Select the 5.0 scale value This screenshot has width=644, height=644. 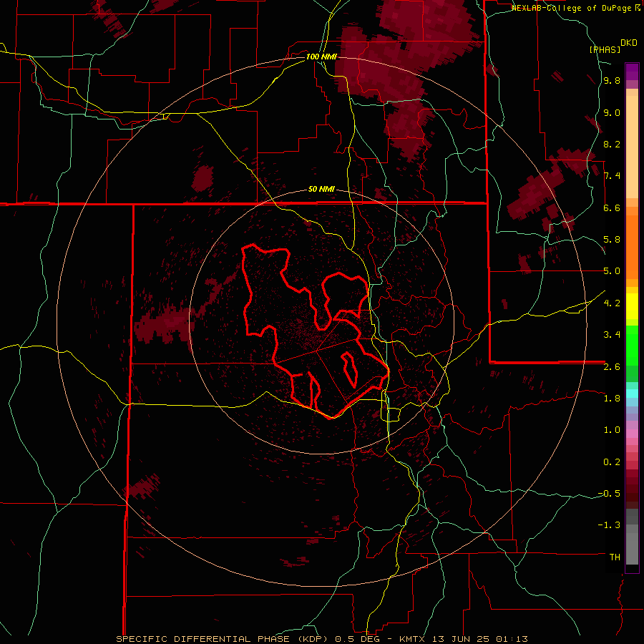(x=612, y=271)
